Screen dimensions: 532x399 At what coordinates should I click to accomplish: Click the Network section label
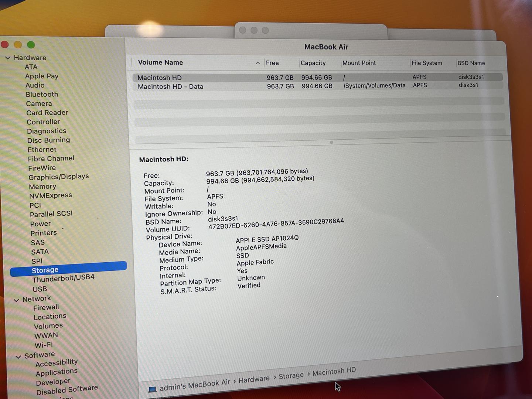(x=37, y=299)
